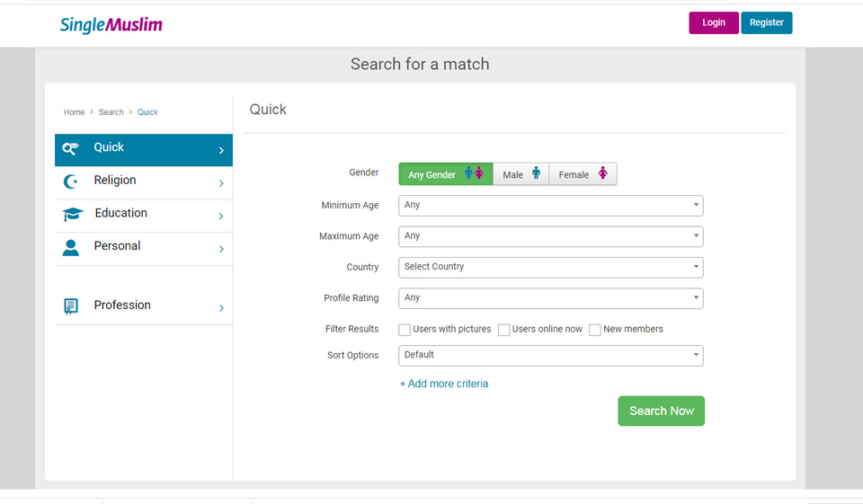Open the Sort Options dropdown
863x504 pixels.
point(550,356)
